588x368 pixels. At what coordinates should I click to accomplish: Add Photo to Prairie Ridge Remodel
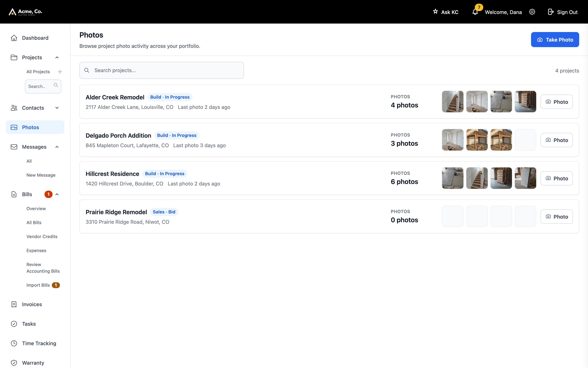tap(557, 217)
